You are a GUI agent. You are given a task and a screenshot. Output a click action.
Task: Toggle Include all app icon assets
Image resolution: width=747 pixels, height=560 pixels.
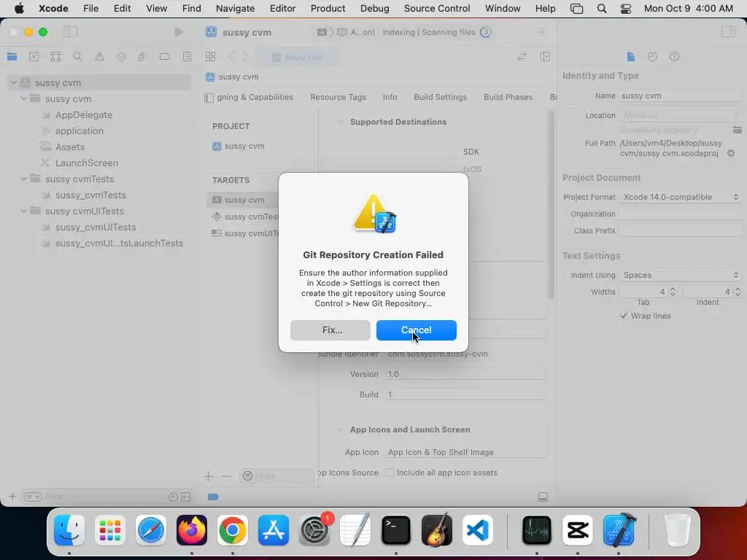390,472
